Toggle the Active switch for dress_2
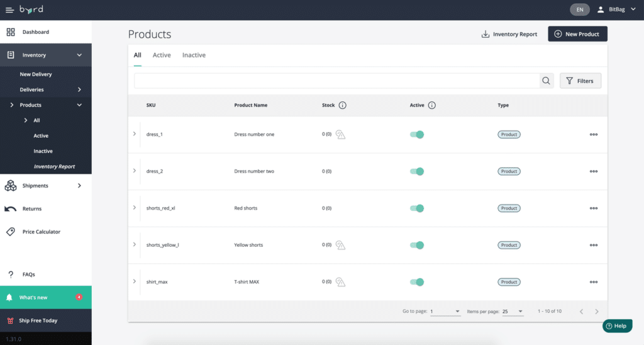Viewport: 644px width, 345px height. click(x=417, y=171)
